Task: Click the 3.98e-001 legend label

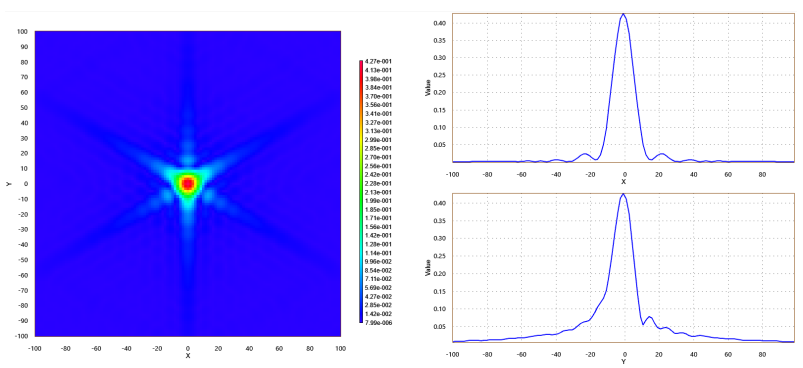Action: (378, 79)
